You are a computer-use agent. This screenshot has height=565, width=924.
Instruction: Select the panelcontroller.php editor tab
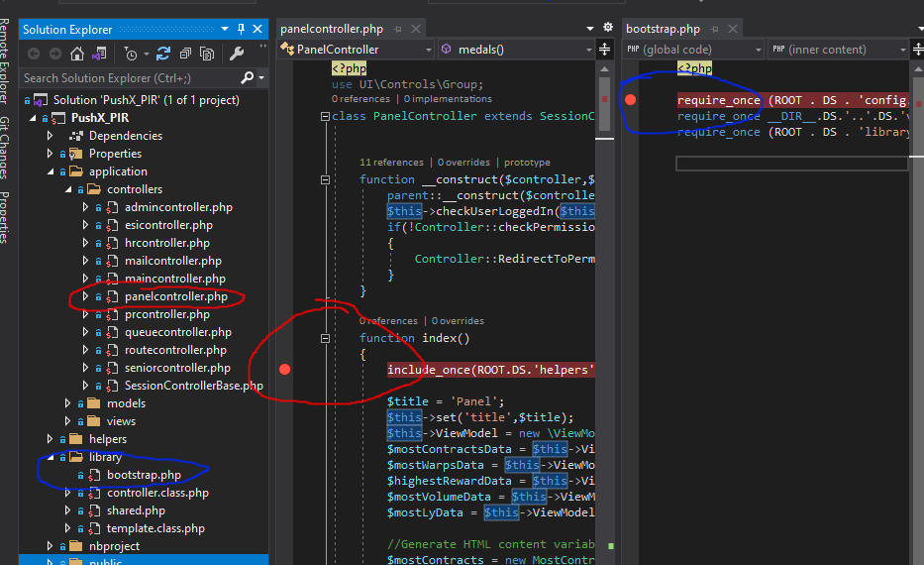click(x=332, y=30)
